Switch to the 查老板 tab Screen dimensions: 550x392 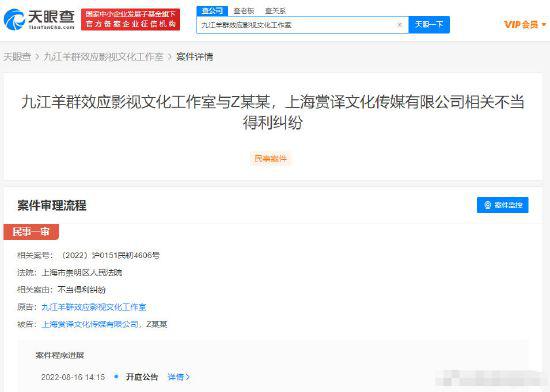click(x=244, y=11)
